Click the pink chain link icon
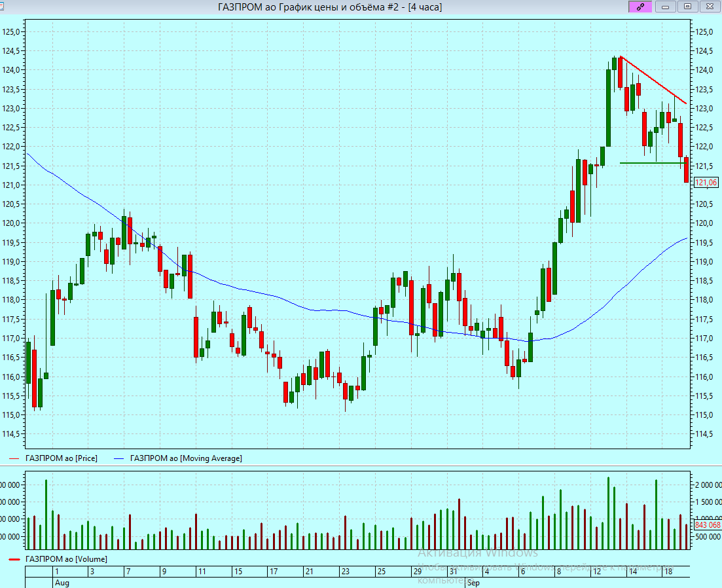Image resolution: width=722 pixels, height=588 pixels. tap(640, 7)
